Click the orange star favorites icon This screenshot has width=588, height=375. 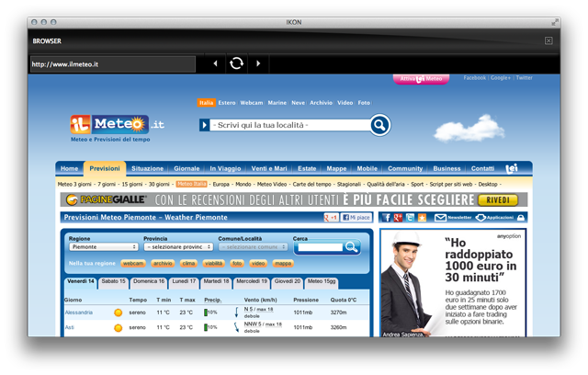(x=422, y=218)
